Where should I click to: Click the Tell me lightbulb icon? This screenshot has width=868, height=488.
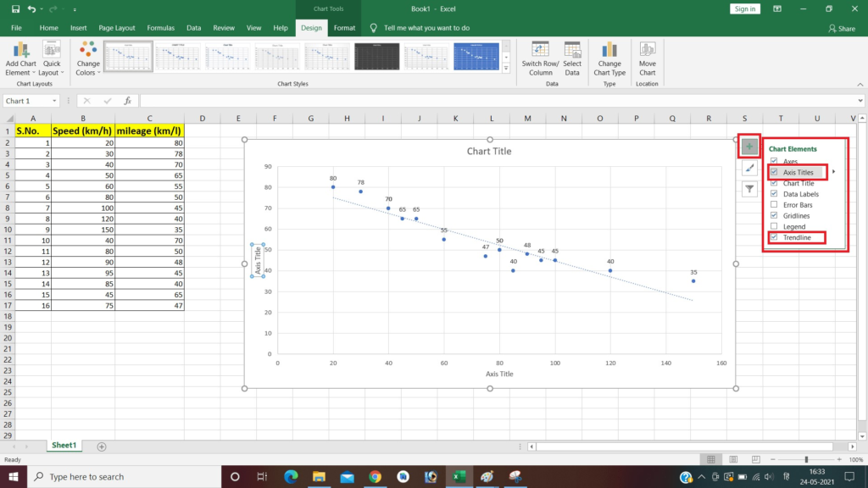[374, 28]
